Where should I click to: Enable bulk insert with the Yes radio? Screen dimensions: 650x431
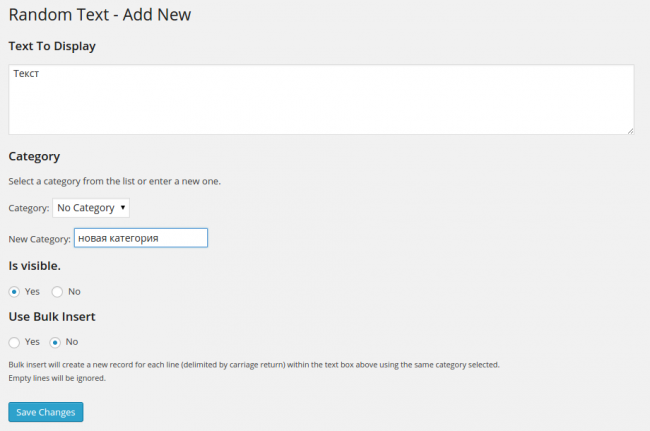(14, 342)
